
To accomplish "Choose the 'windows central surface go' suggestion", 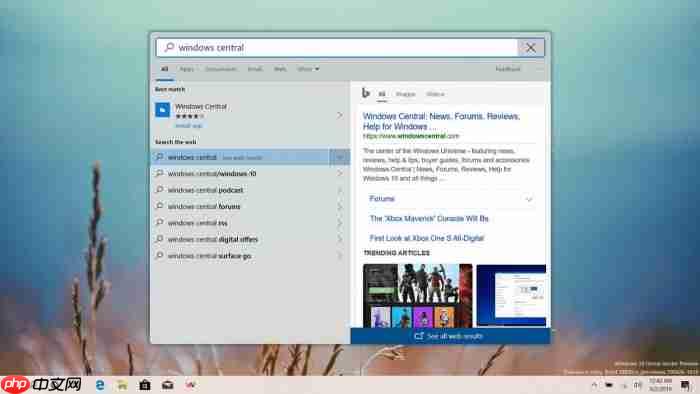I will click(x=241, y=256).
